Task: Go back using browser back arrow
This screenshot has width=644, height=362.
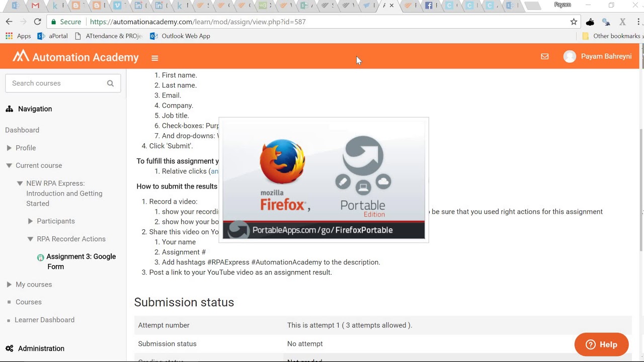Action: [9, 22]
